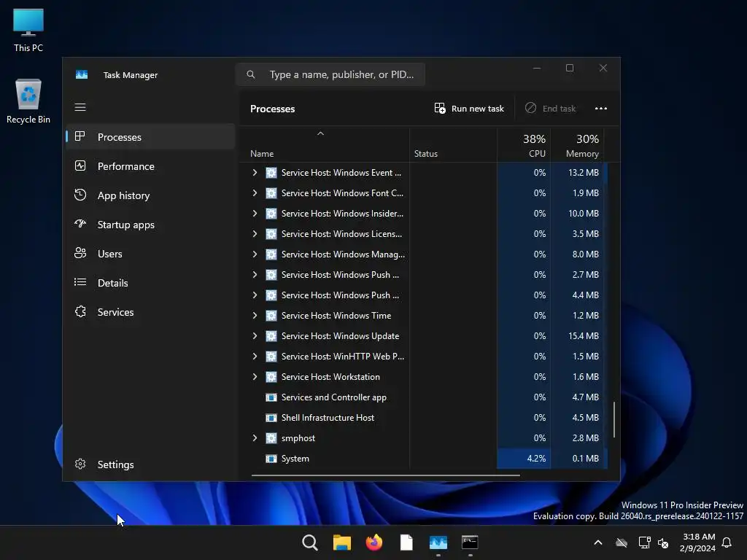Screen dimensions: 747x560
Task: Expand the smphost process group
Action: point(255,438)
